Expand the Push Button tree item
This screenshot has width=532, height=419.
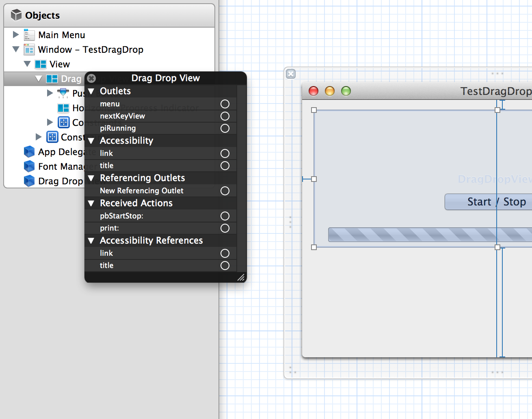[x=50, y=93]
